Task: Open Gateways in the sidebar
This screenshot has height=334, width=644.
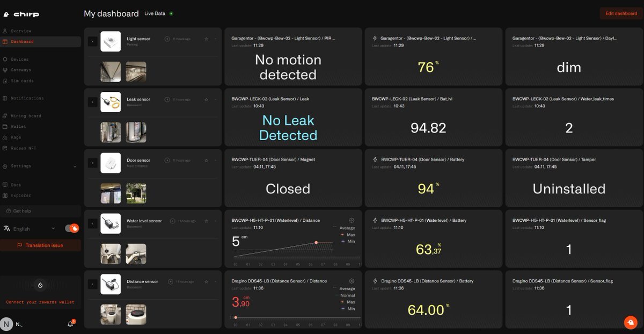Action: pos(41,70)
